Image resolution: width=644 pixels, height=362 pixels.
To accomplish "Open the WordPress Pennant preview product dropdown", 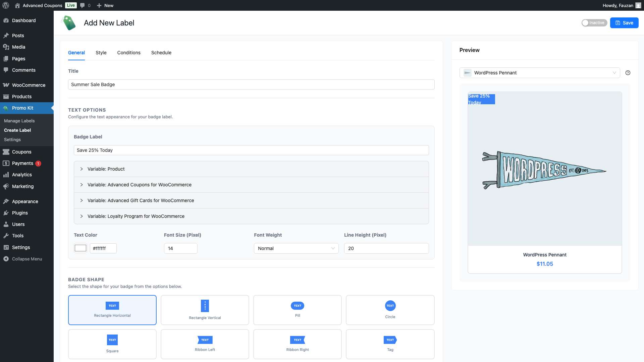I will coord(539,73).
